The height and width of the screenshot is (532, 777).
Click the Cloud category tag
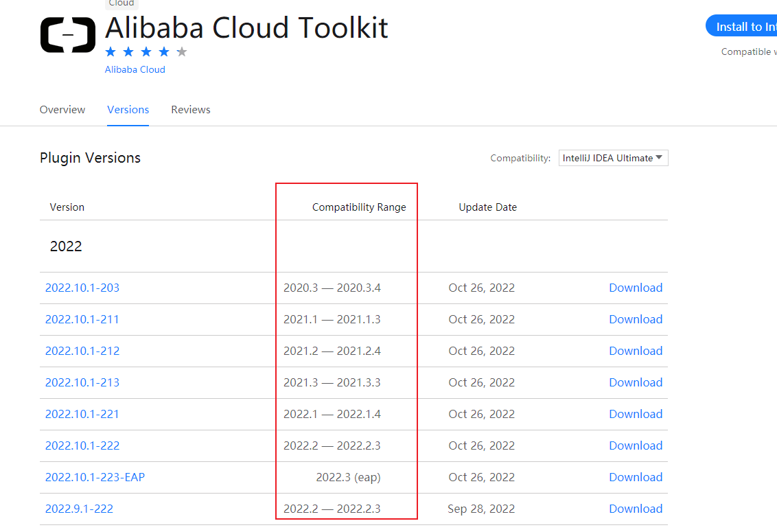click(x=121, y=3)
